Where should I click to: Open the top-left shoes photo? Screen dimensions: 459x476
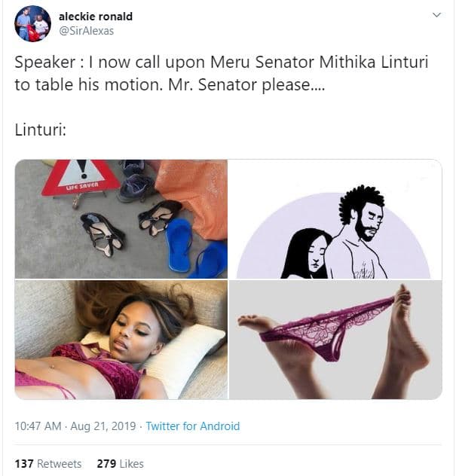121,218
